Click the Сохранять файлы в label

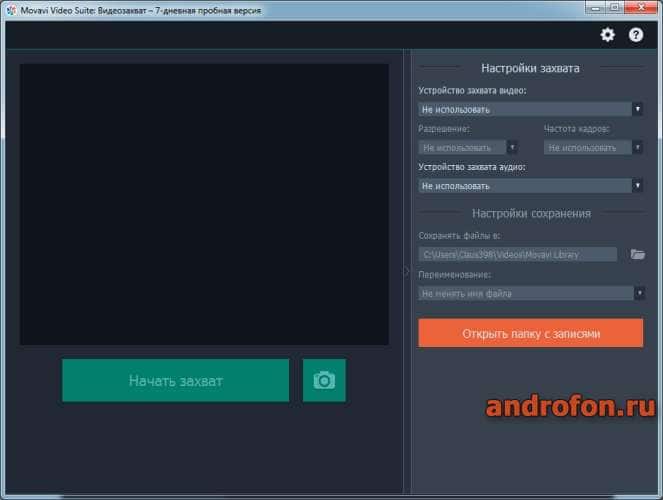459,235
